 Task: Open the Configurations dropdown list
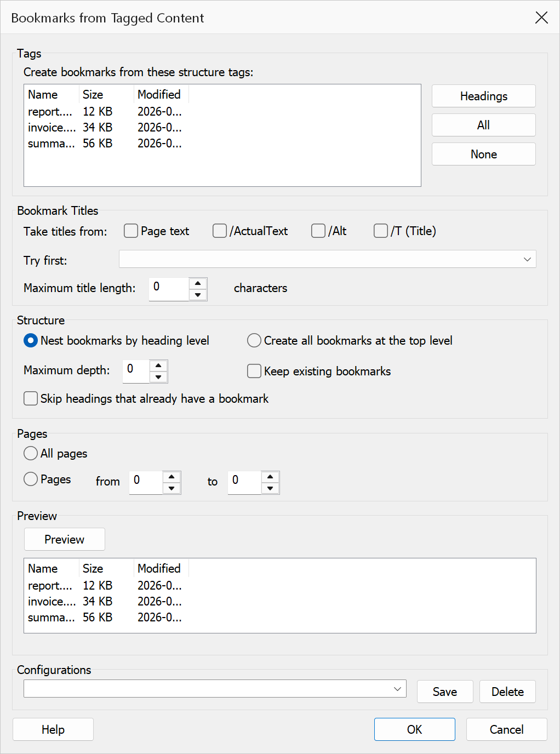coord(215,689)
